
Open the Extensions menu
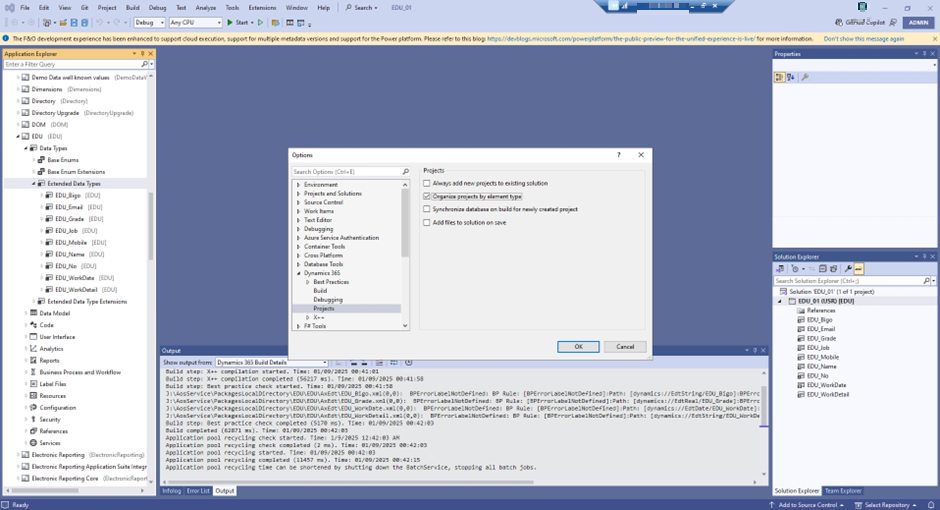tap(262, 8)
